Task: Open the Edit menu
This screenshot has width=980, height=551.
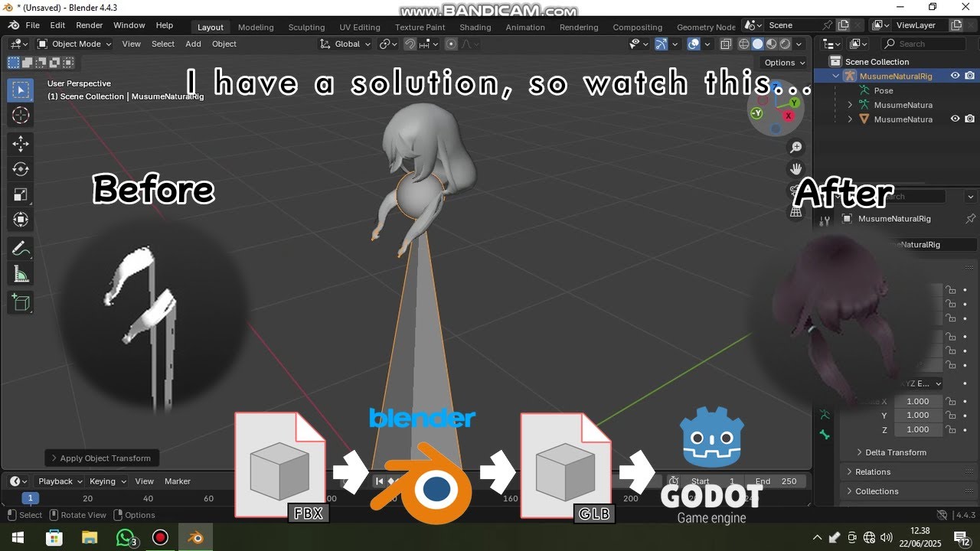Action: (57, 25)
